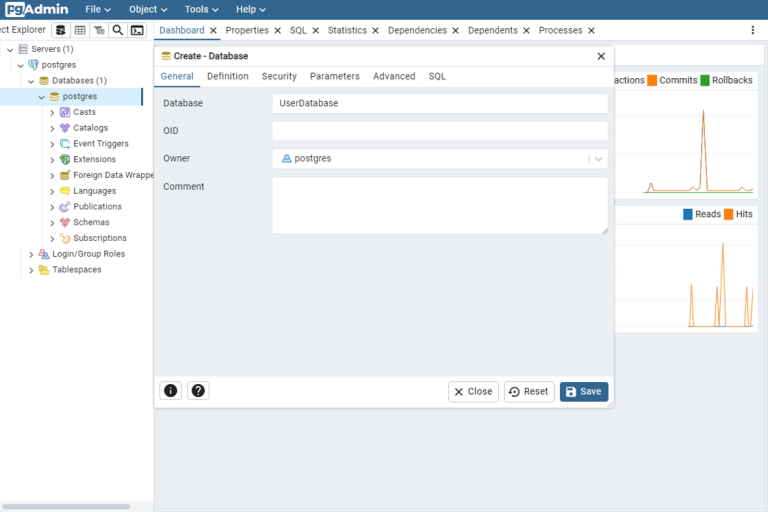Image resolution: width=768 pixels, height=512 pixels.
Task: Click the Login/Group Roles icon
Action: coord(44,254)
